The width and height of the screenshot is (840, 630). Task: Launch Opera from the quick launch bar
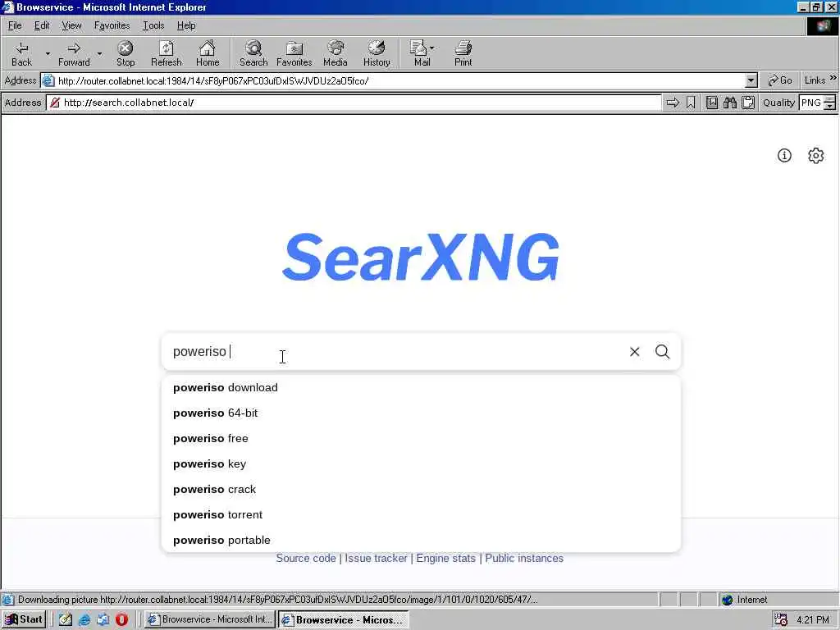tap(121, 619)
